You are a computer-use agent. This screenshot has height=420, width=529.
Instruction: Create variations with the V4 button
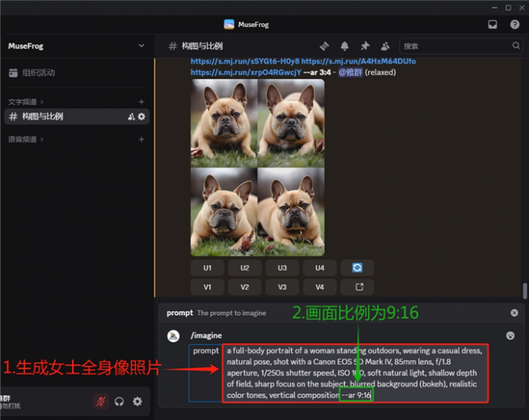pos(320,287)
